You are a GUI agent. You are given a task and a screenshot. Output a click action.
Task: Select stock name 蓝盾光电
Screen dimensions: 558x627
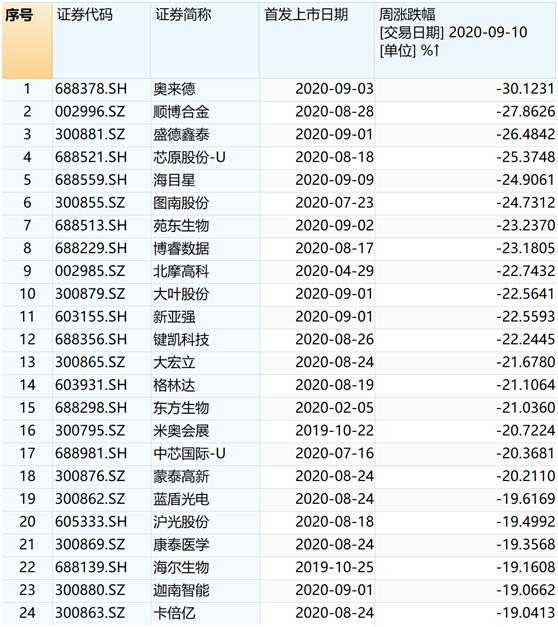[x=181, y=499]
